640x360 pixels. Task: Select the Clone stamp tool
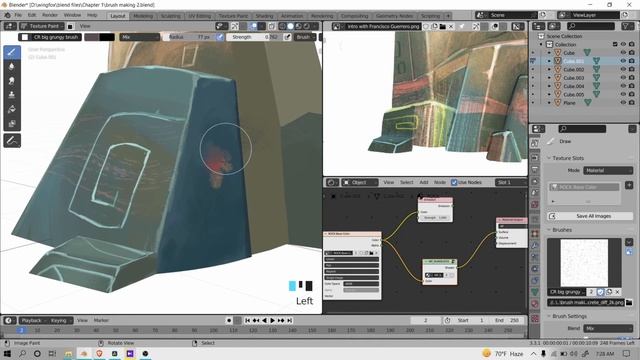[x=12, y=95]
